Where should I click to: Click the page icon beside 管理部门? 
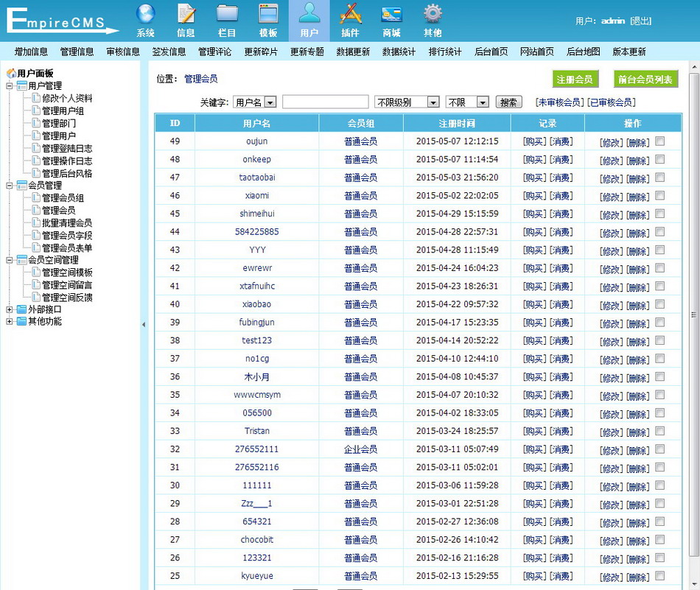point(37,123)
